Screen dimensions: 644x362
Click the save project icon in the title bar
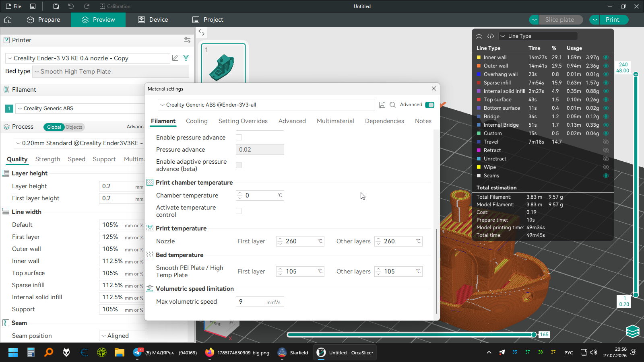(x=56, y=6)
